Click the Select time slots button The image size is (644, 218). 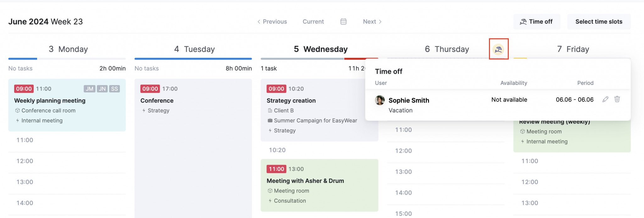[599, 21]
